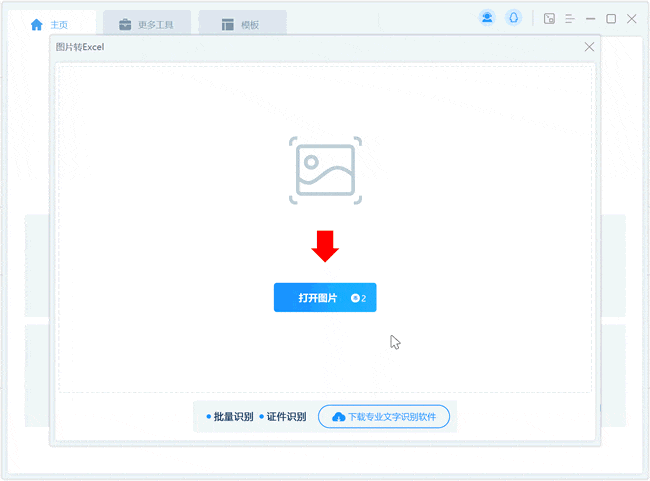Viewport: 650px width, 481px height.
Task: Open the 证件识别 link
Action: [x=285, y=416]
